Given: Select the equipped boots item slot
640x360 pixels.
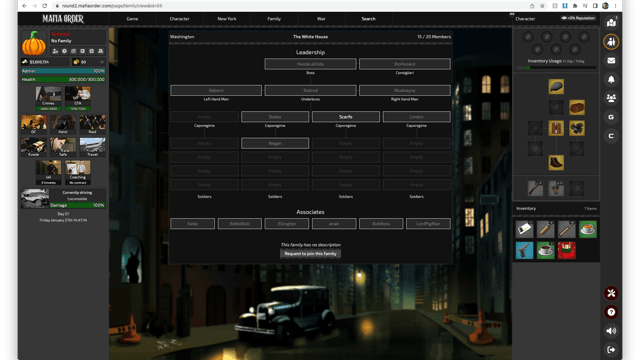Looking at the screenshot, I should [556, 162].
